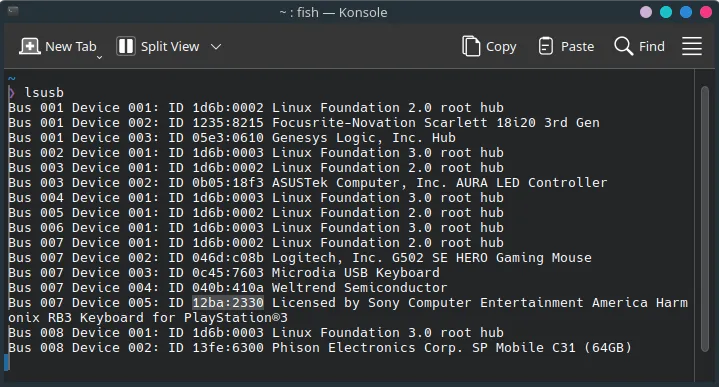Click the Genesys Logic, Inc. Hub line
Viewport: 719px width, 387px height.
tap(232, 138)
